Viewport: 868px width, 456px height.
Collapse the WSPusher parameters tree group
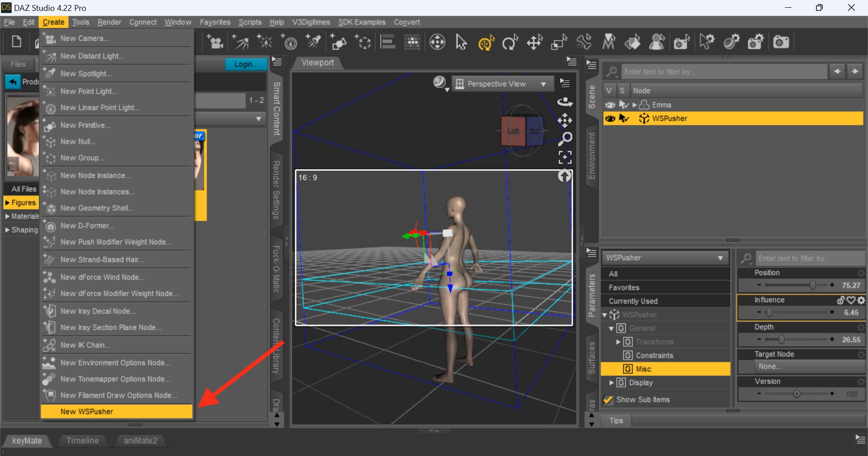605,315
